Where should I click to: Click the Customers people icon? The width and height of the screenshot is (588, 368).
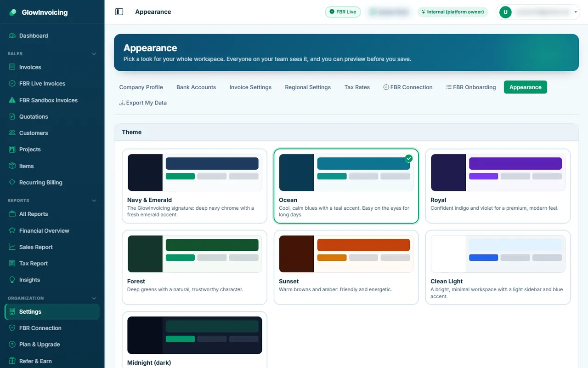pos(12,133)
